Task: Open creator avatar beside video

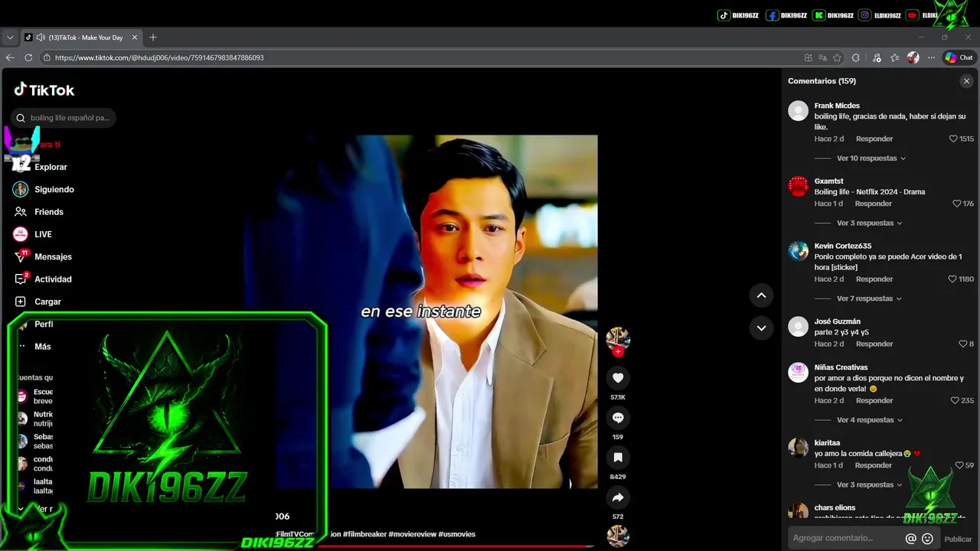Action: (x=618, y=339)
